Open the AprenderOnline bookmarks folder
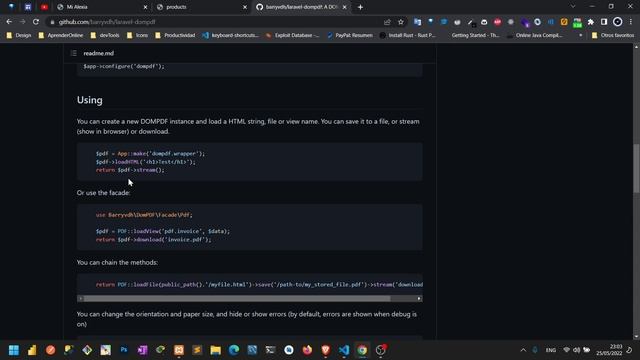The width and height of the screenshot is (640, 360). pos(60,36)
